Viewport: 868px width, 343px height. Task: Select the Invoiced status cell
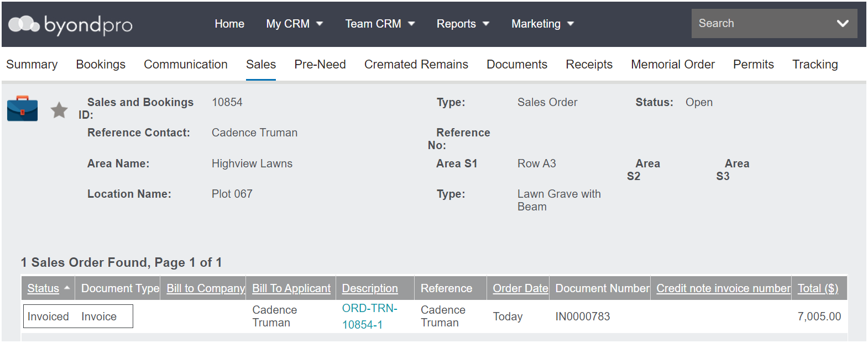(x=48, y=316)
